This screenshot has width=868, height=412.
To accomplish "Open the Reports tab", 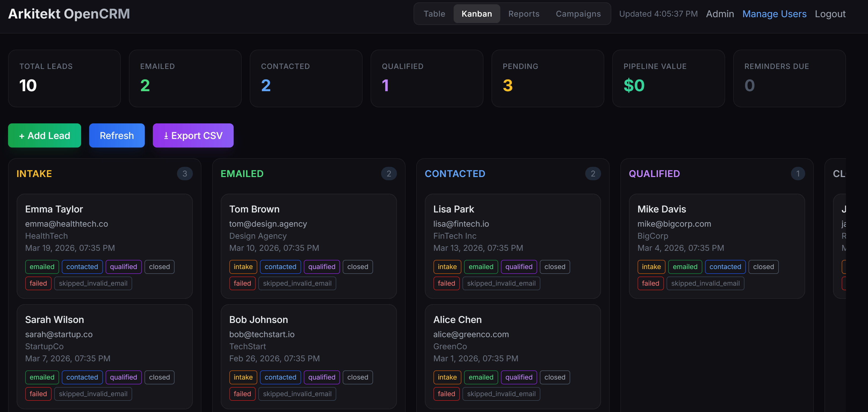I will click(x=524, y=14).
